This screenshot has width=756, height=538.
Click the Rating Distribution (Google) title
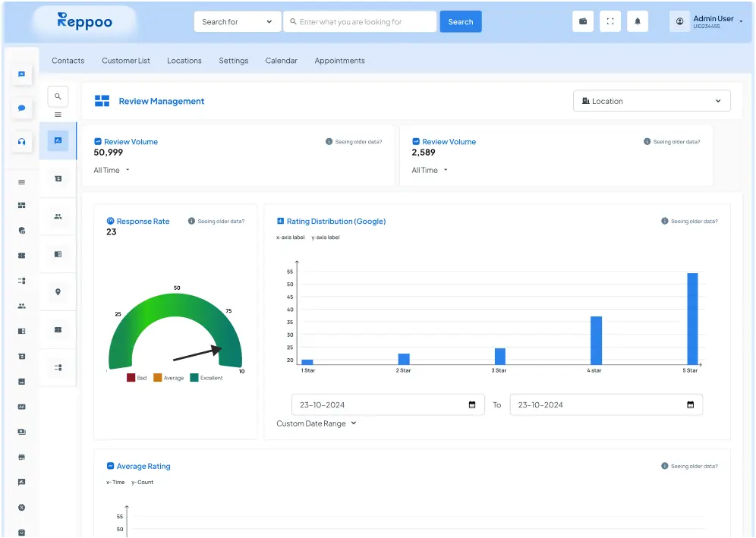pos(336,222)
